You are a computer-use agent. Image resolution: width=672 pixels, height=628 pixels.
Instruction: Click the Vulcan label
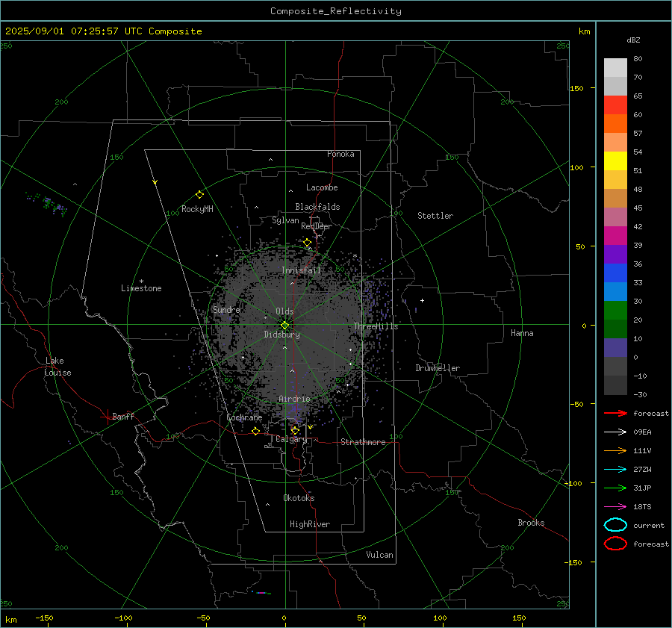(380, 555)
